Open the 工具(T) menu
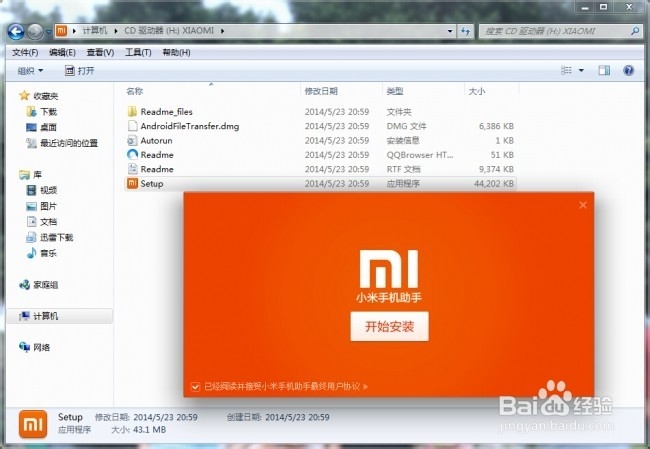The height and width of the screenshot is (449, 650). [138, 53]
